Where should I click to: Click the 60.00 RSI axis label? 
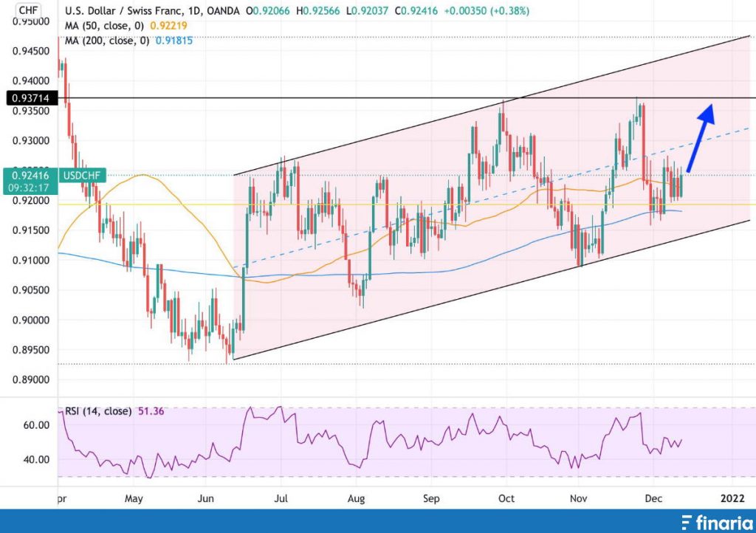(37, 425)
